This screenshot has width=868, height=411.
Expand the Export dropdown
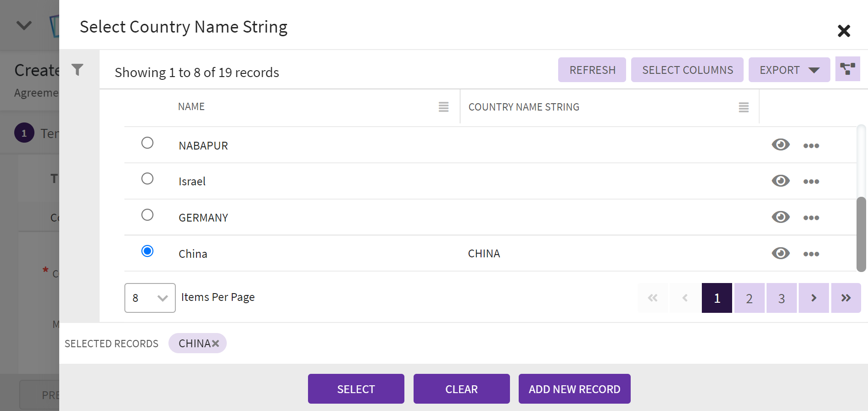coord(789,70)
